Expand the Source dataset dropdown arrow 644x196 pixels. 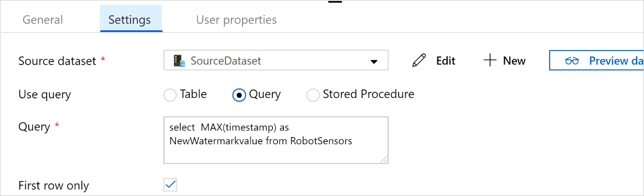pos(374,62)
